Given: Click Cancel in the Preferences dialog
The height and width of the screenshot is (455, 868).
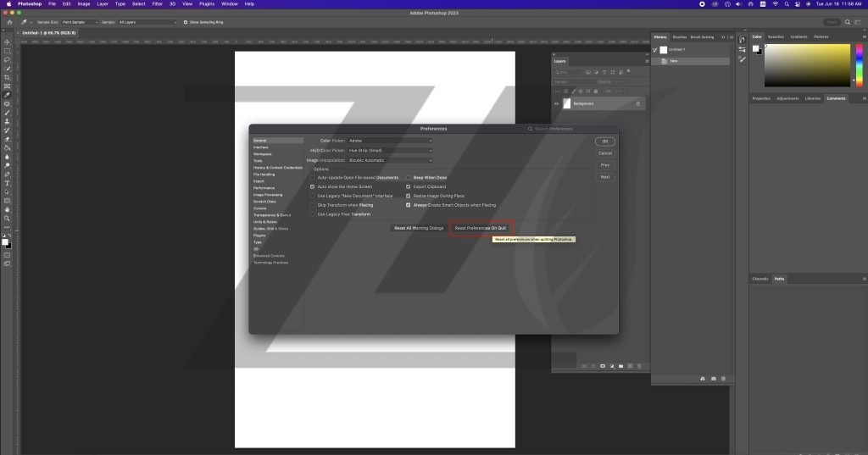Looking at the screenshot, I should (x=604, y=153).
